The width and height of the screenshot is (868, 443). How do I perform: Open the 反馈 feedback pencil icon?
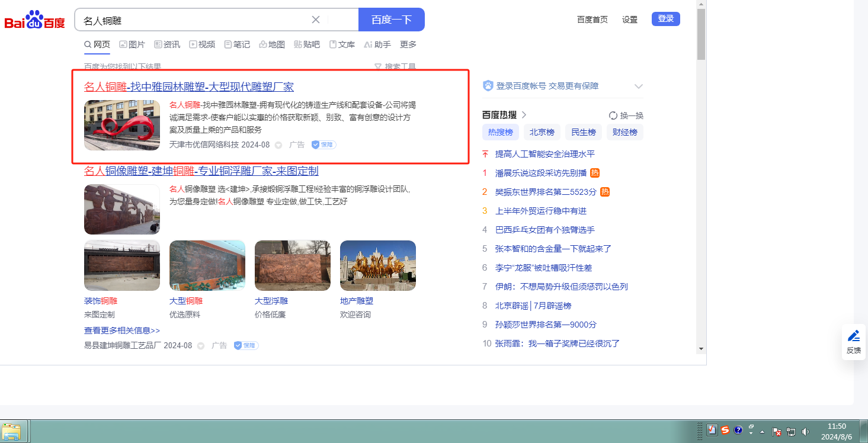point(853,336)
